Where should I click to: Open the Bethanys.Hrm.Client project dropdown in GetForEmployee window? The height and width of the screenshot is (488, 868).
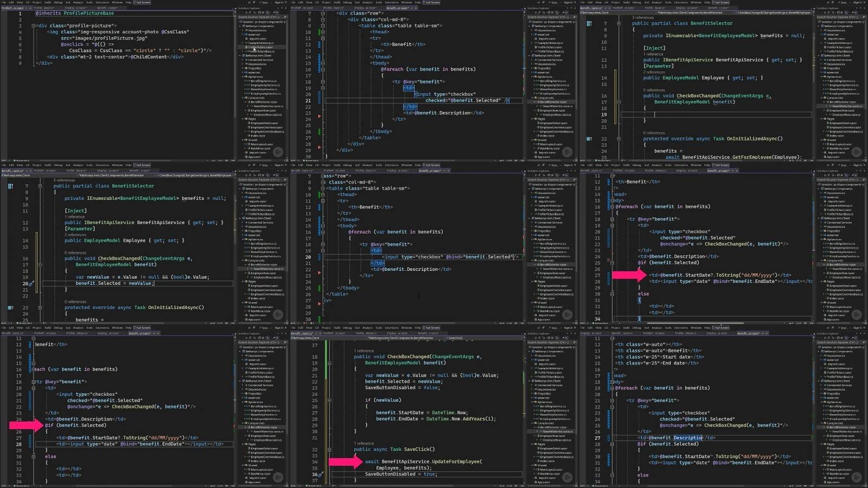click(618, 12)
